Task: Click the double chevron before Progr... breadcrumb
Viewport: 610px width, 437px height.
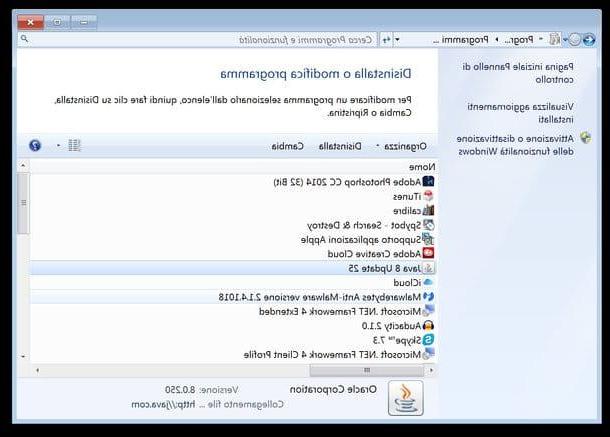Action: [541, 39]
